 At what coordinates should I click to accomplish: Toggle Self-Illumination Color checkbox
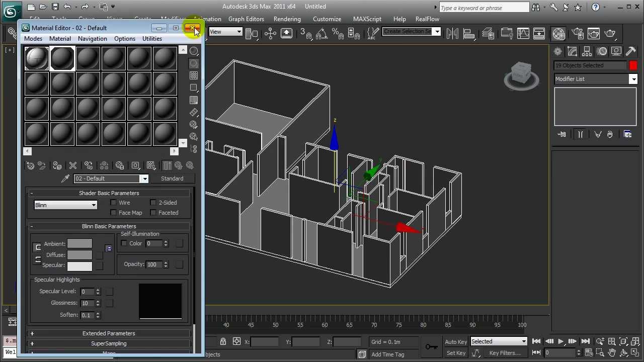coord(124,243)
